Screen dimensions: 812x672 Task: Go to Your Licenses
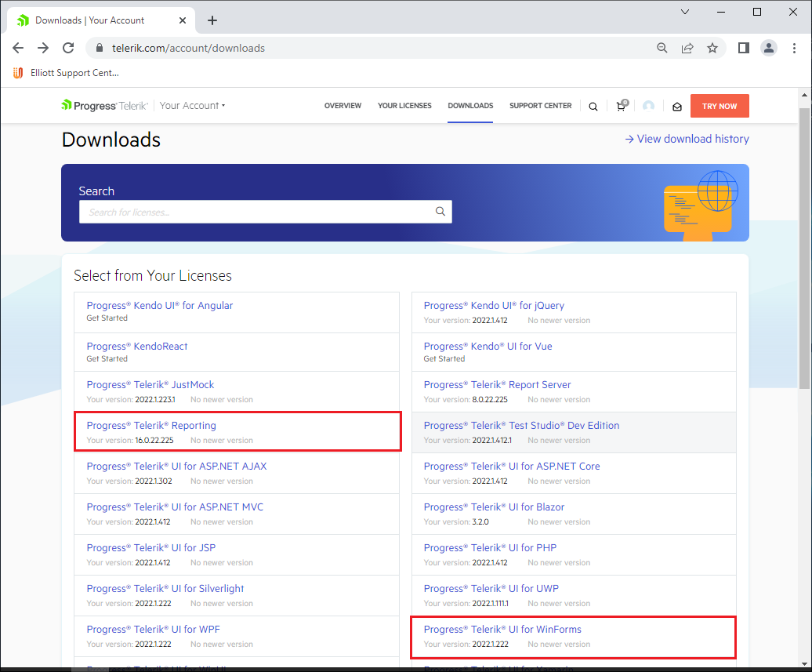tap(404, 106)
